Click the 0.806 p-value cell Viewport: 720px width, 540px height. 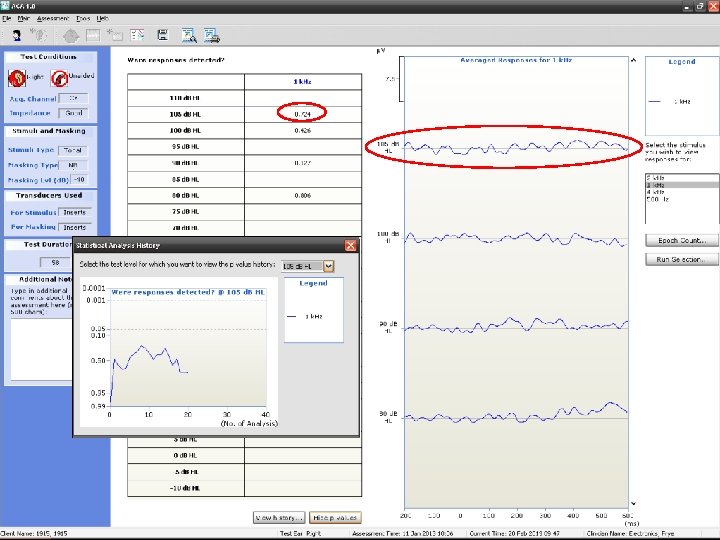(x=303, y=195)
